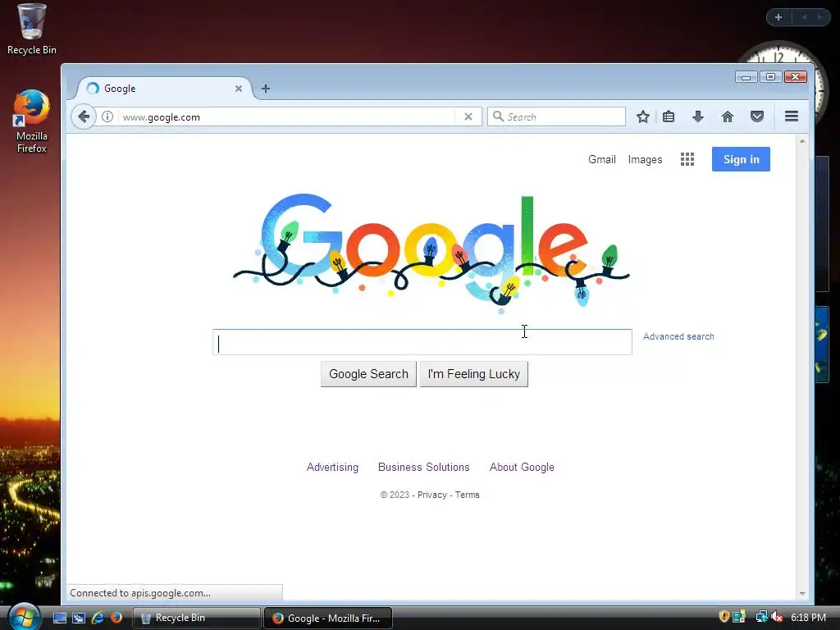840x630 pixels.
Task: Open the Terms link in footer
Action: coord(467,495)
